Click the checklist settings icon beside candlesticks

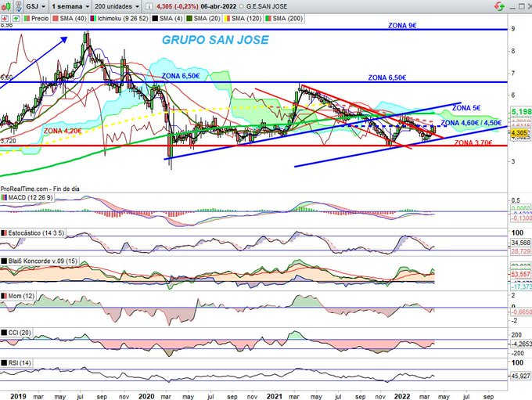click(x=18, y=6)
